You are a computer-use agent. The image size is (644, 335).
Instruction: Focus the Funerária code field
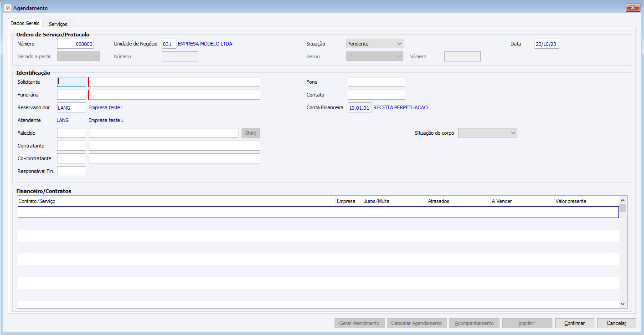72,95
